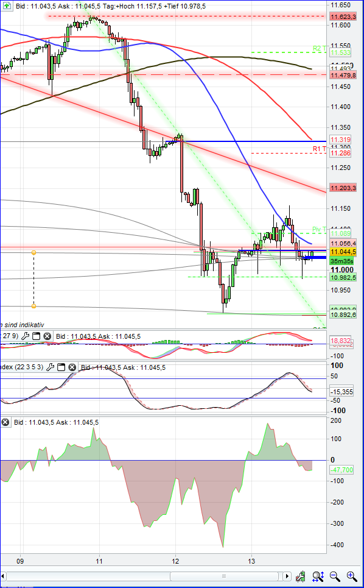Click the upper yellow measurement handle
Viewport: 364px width, 588px height.
(x=33, y=253)
